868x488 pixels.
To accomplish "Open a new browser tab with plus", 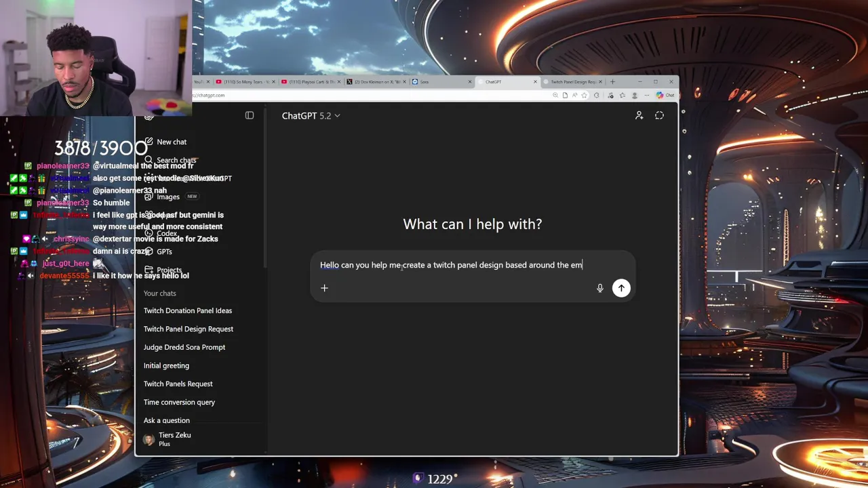I will pos(612,82).
